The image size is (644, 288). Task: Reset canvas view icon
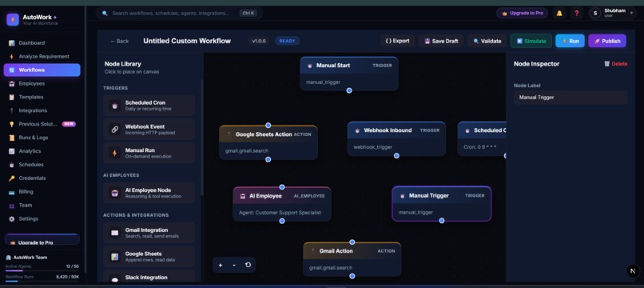[x=248, y=265]
